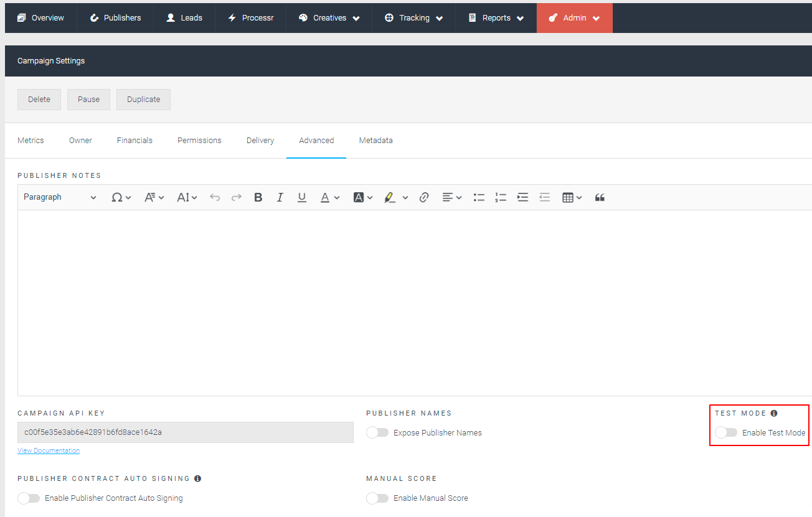Expand the Tracking menu
Screen dimensions: 812x517
pos(440,19)
